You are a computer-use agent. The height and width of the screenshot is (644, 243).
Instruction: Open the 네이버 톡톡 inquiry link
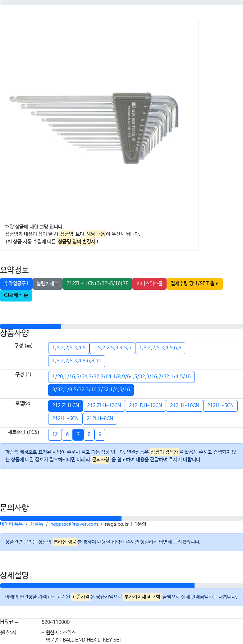11,524
